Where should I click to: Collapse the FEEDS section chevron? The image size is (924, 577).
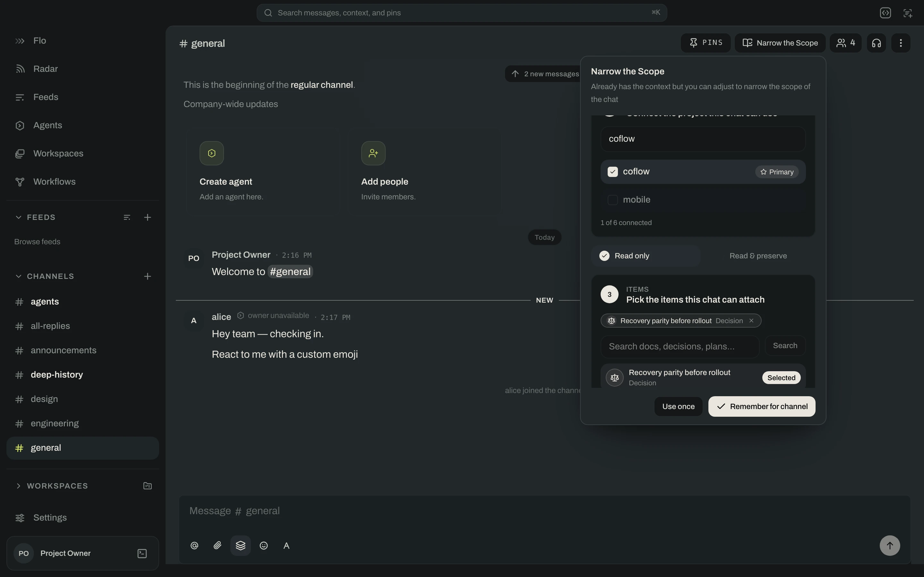[18, 217]
